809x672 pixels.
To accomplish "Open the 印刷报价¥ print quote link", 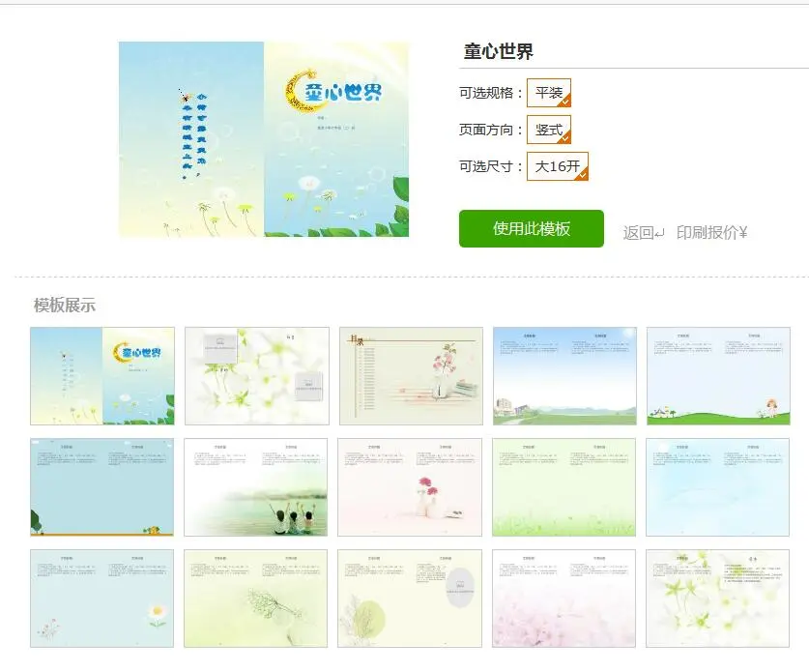I will tap(711, 233).
